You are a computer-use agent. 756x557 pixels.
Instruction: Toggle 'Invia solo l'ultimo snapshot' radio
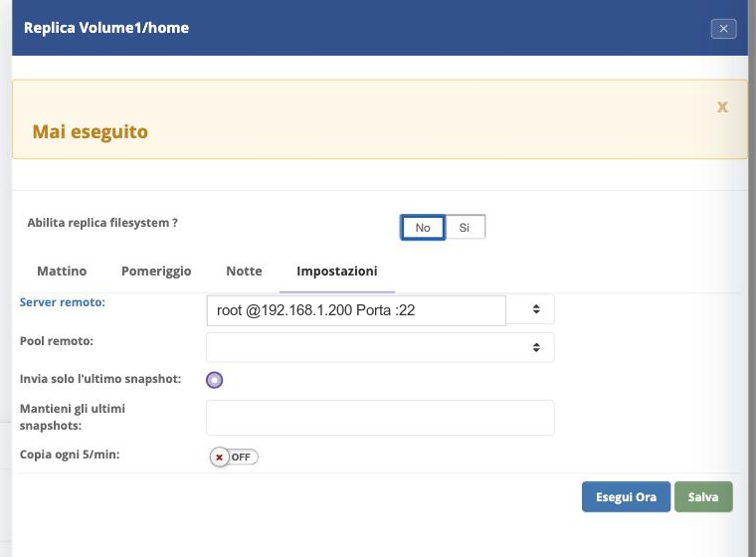coord(215,380)
